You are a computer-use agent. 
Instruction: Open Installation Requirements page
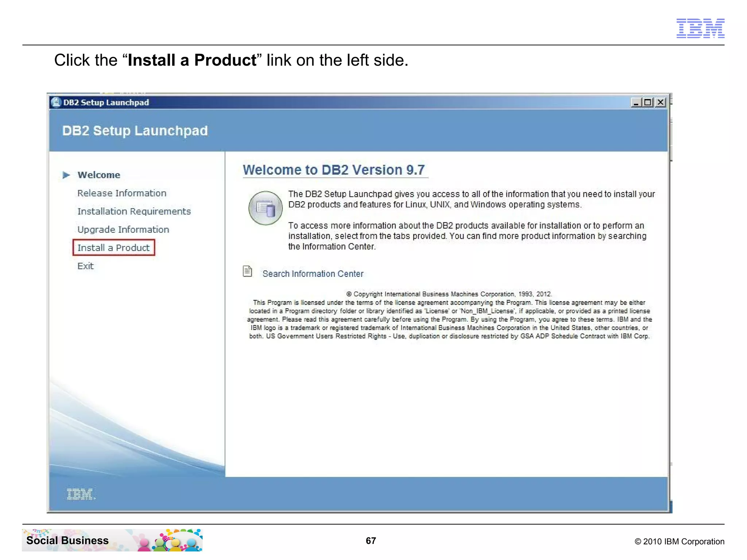[x=134, y=211]
